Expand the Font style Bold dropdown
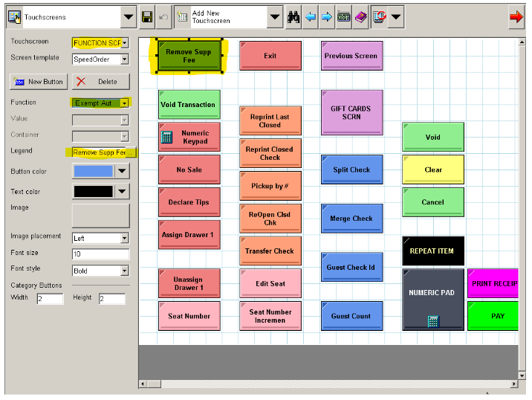Screen dimensions: 532x400 [x=124, y=271]
